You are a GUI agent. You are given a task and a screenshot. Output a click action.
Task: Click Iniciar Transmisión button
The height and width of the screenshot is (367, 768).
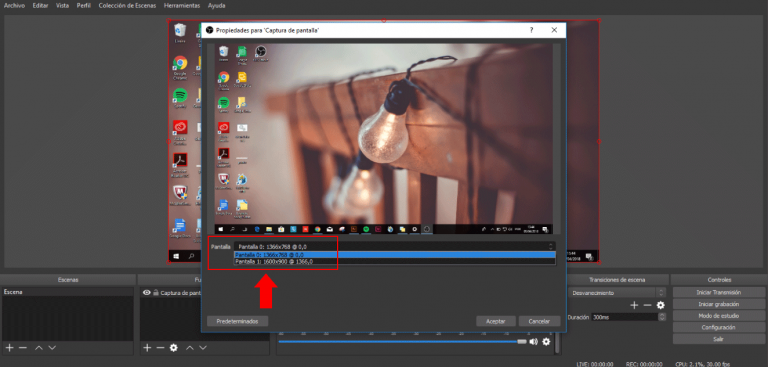point(719,292)
